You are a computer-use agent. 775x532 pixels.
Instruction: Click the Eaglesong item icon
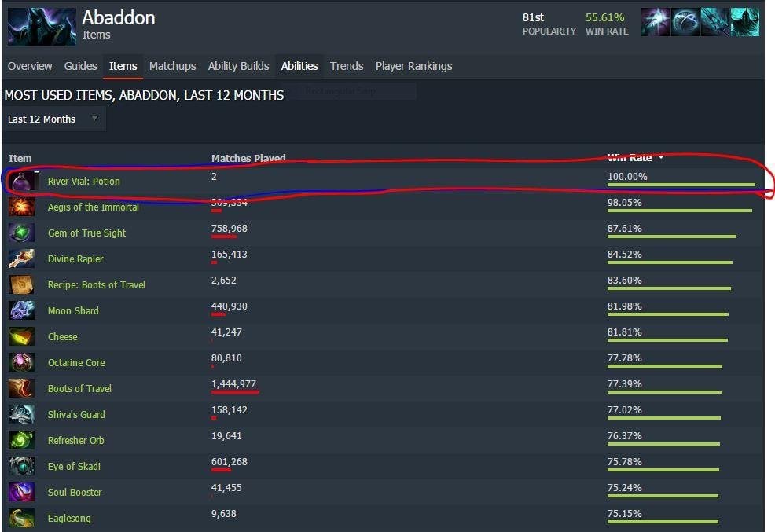click(x=22, y=518)
